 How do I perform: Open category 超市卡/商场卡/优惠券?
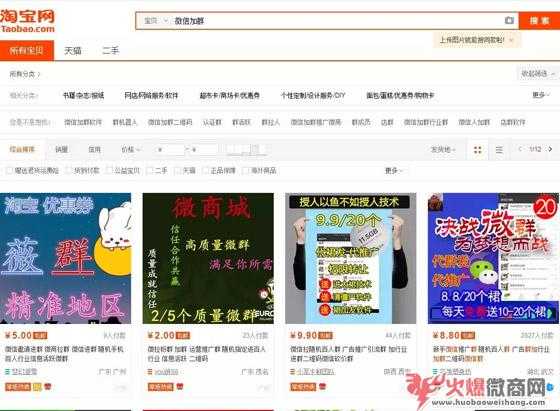tap(230, 95)
